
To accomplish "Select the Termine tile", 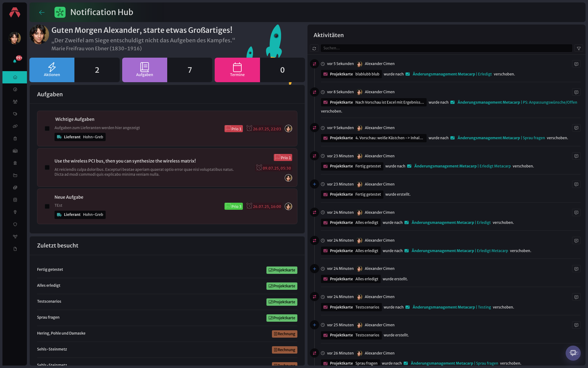I will point(237,70).
